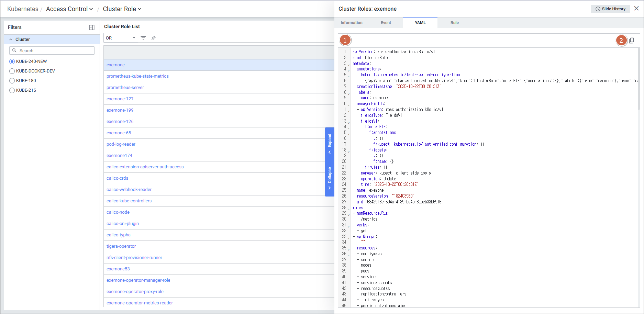Image resolution: width=644 pixels, height=314 pixels.
Task: Open Slide History
Action: pos(610,9)
